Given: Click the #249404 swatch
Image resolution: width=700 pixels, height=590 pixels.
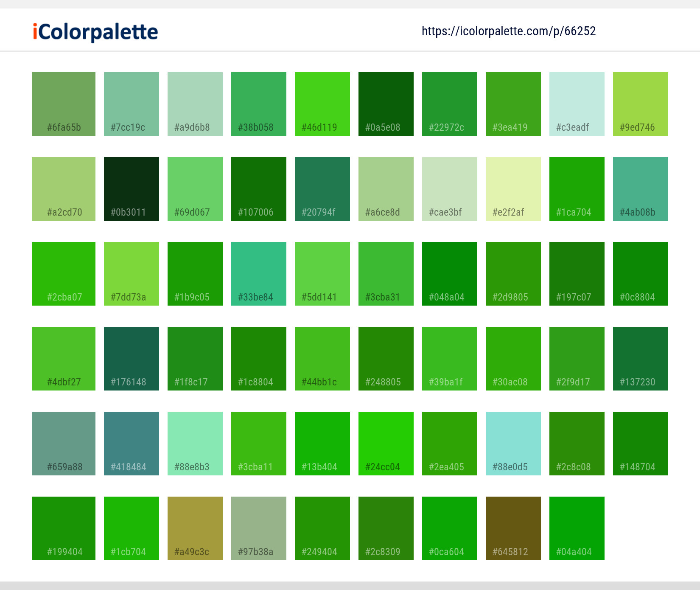Looking at the screenshot, I should (322, 528).
